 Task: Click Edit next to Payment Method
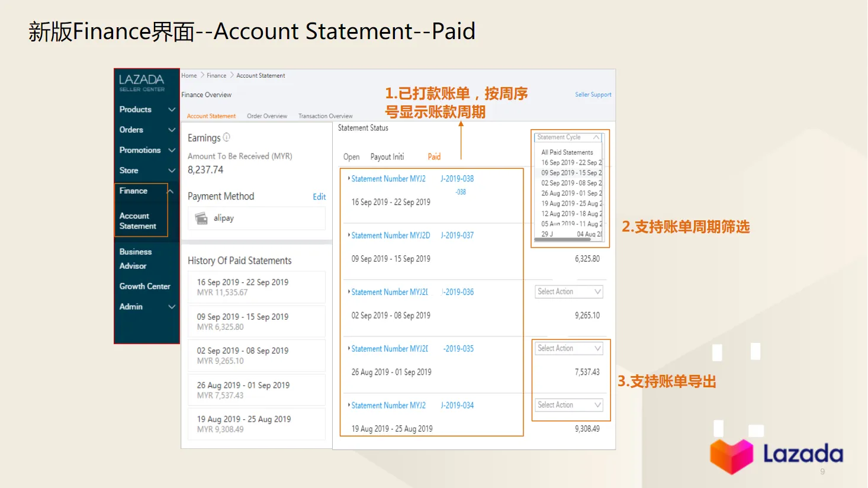[319, 197]
